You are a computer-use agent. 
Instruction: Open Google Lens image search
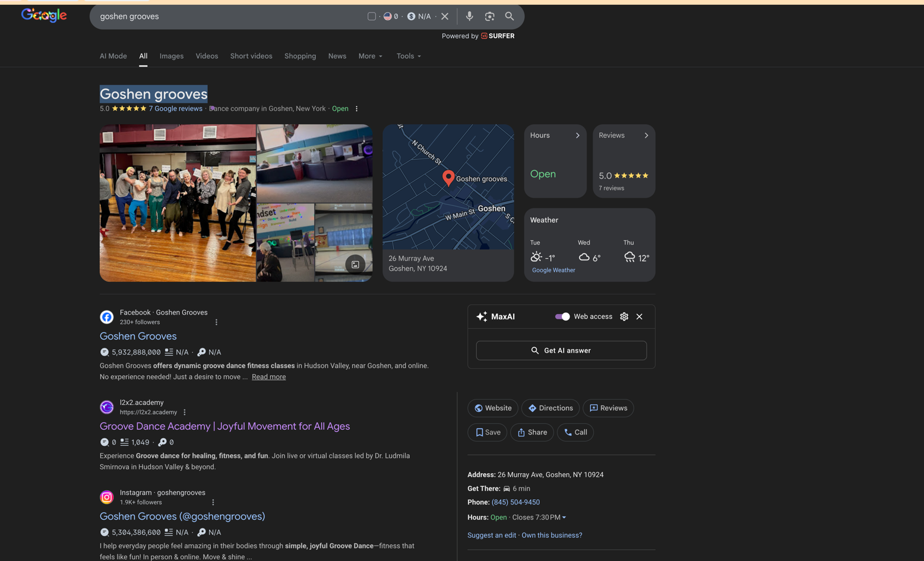[489, 17]
